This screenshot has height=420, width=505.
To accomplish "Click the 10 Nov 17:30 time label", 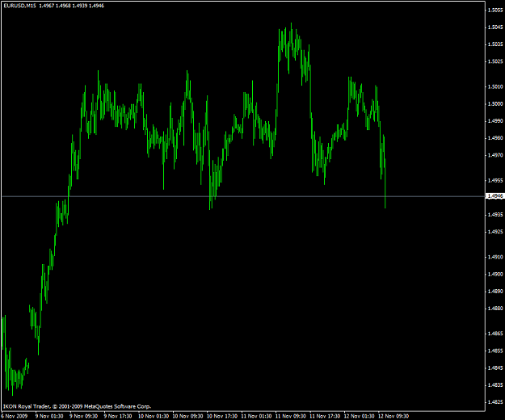I will coord(222,416).
